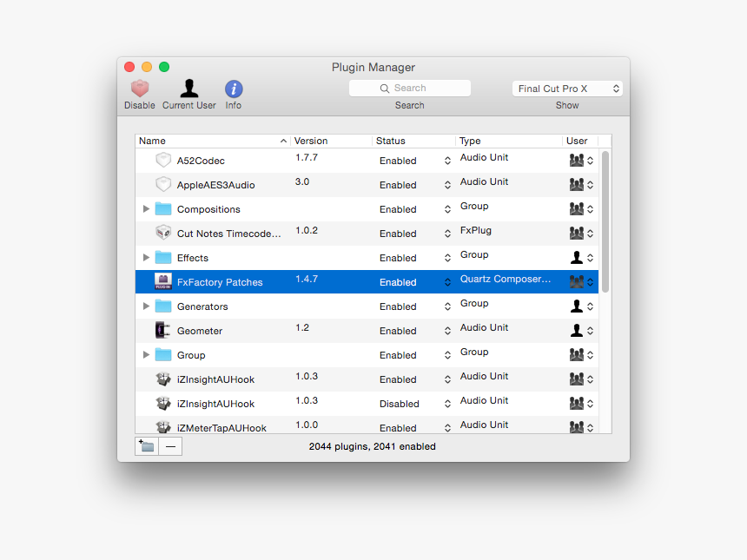Click the A52Codec Audio Unit cube icon
This screenshot has width=747, height=560.
click(163, 160)
